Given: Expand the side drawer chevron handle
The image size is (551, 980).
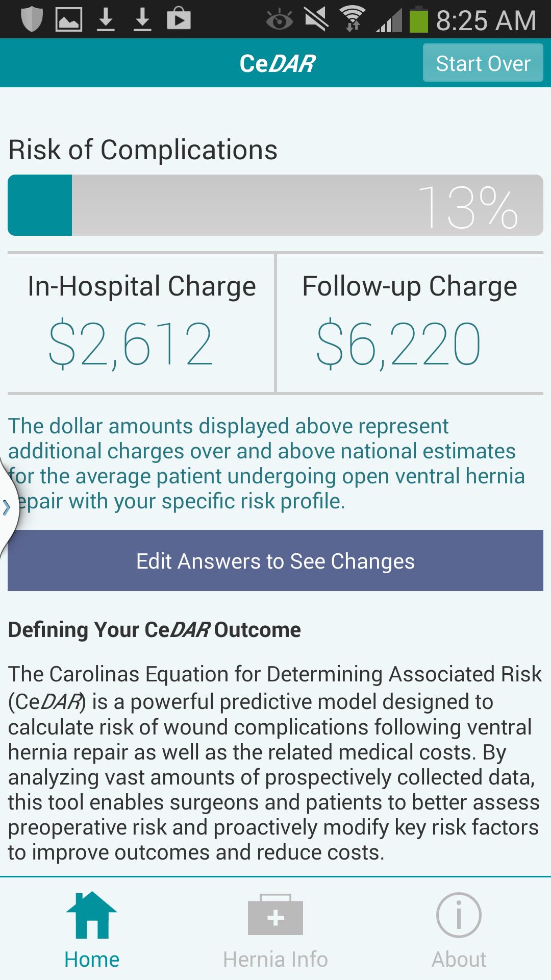Looking at the screenshot, I should point(7,507).
